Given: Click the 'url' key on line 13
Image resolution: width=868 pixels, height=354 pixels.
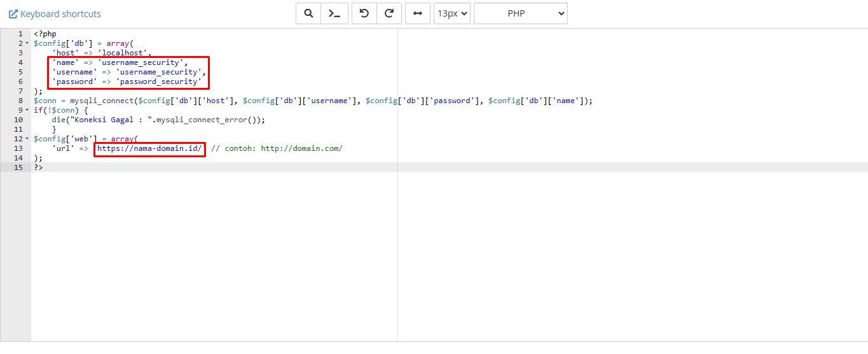Looking at the screenshot, I should tap(63, 148).
